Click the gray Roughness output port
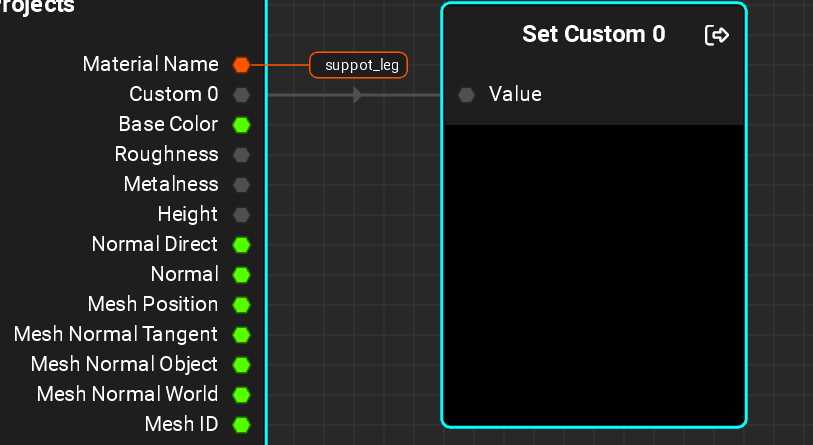This screenshot has width=813, height=445. 241,155
